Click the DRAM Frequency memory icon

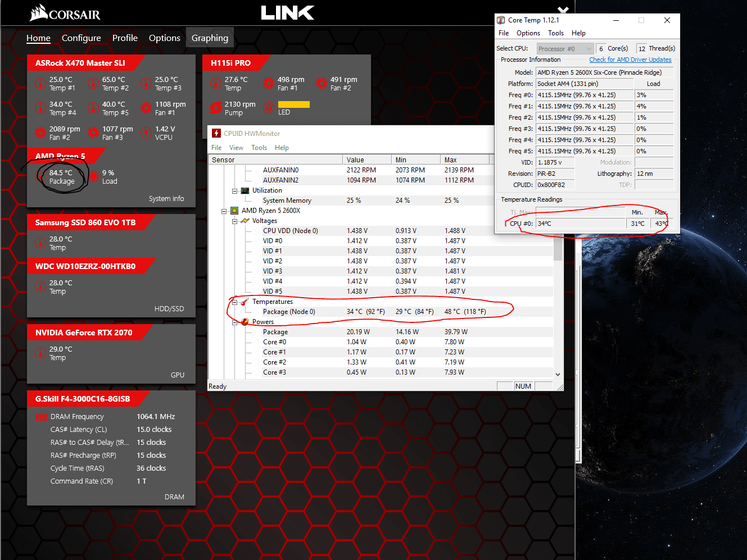(x=41, y=417)
